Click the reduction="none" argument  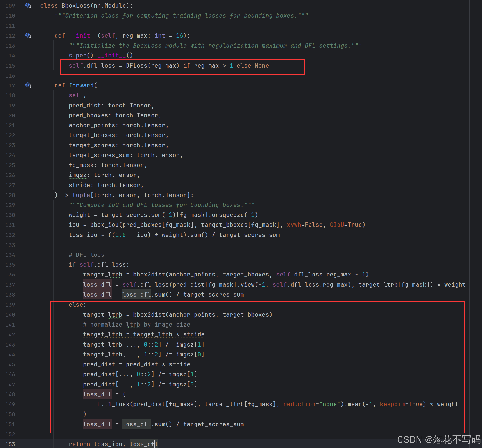click(x=312, y=404)
